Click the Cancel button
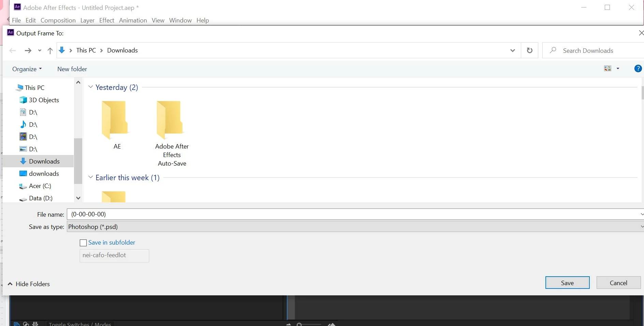 pos(618,283)
